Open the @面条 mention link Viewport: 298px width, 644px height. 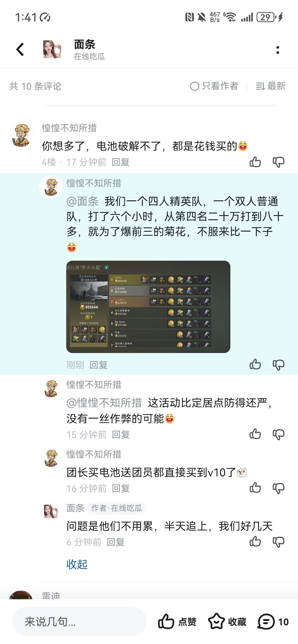coord(83,201)
